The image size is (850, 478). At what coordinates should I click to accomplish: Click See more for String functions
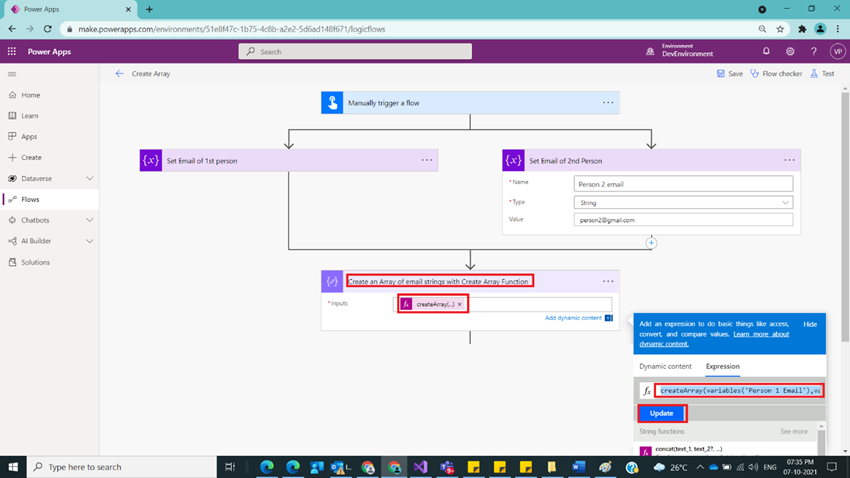[794, 431]
